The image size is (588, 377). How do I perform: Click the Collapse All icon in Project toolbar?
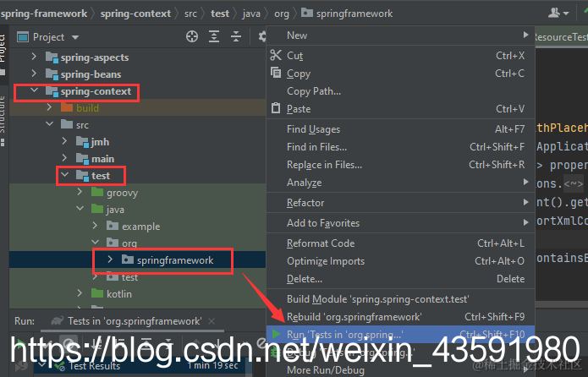point(236,36)
